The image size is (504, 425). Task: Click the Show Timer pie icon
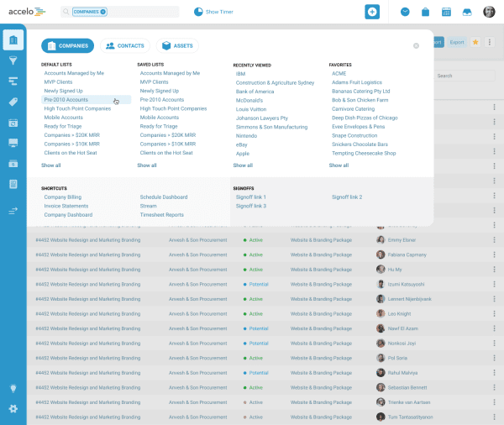(x=198, y=12)
